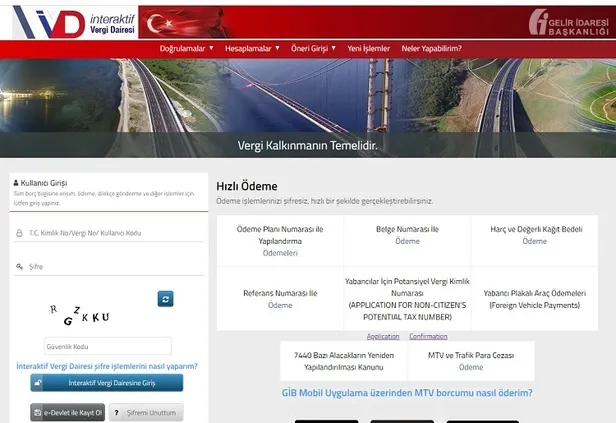Open MTV ve Trafik Para Cezası Ödeme
This screenshot has width=616, height=423.
coord(470,361)
